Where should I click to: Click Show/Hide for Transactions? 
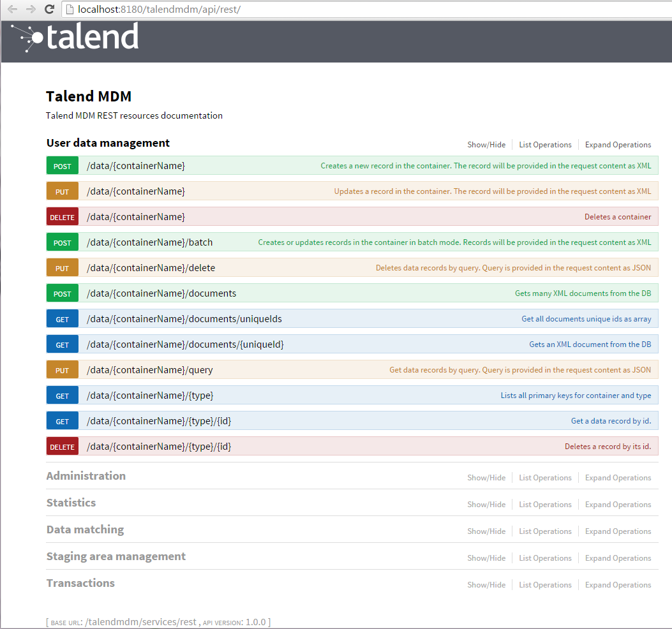coord(486,585)
